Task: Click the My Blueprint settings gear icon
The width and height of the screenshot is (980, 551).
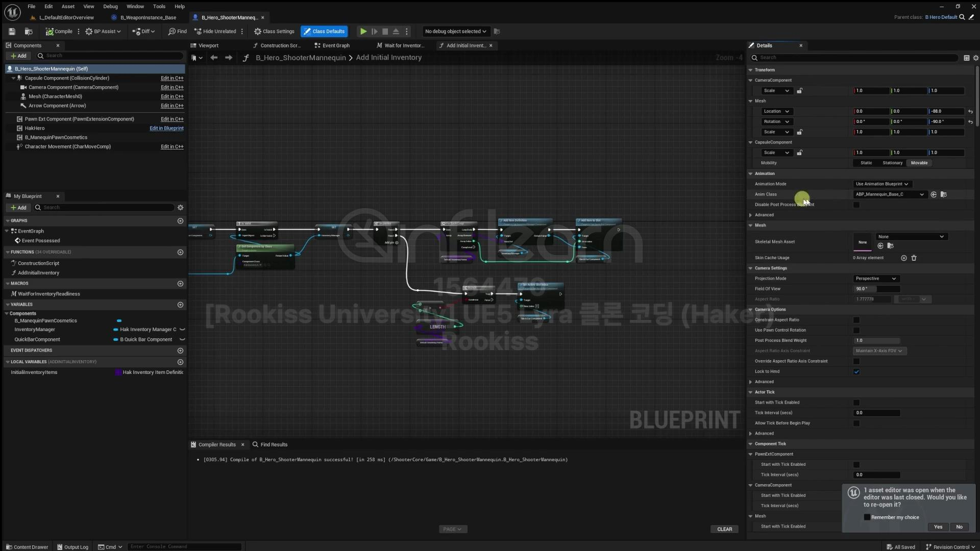Action: pyautogui.click(x=180, y=208)
